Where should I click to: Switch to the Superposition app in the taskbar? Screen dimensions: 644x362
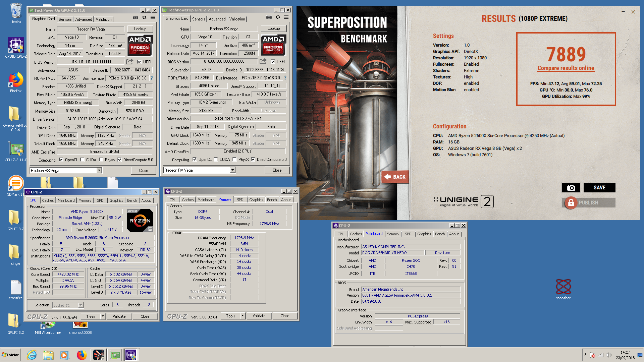pyautogui.click(x=98, y=355)
